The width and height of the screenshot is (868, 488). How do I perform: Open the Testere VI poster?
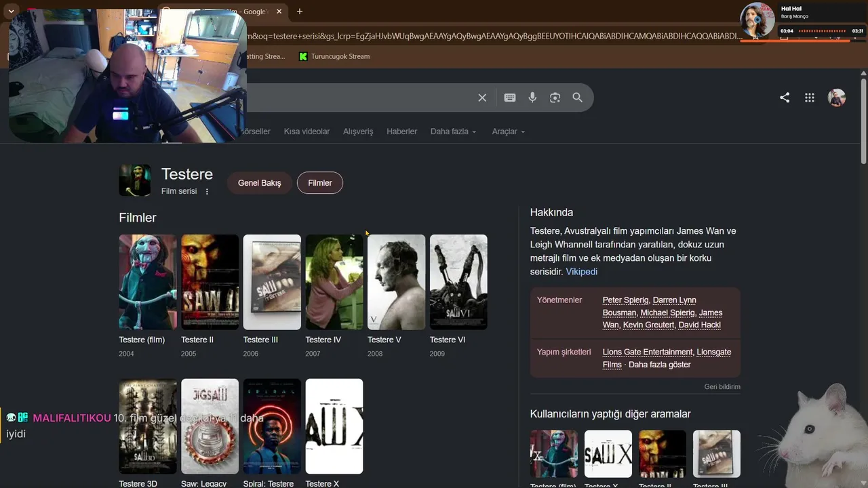(x=458, y=282)
